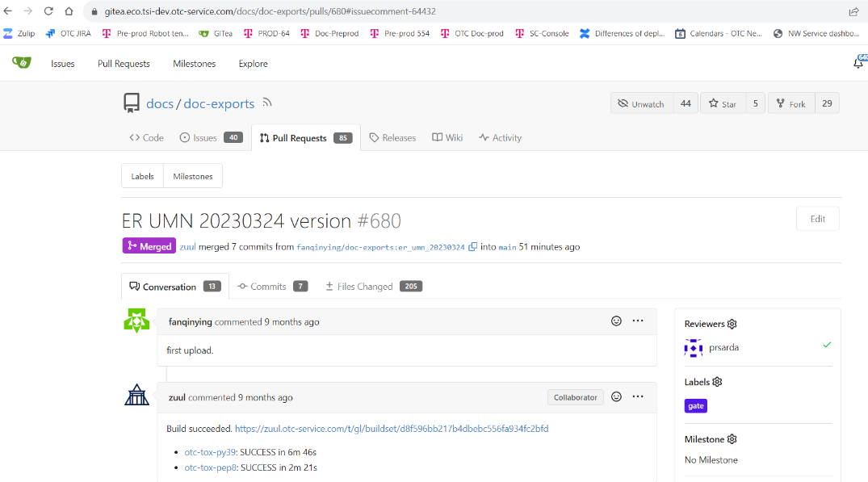Open Labels settings gear icon
Screen dimensions: 868x482
pyautogui.click(x=717, y=382)
